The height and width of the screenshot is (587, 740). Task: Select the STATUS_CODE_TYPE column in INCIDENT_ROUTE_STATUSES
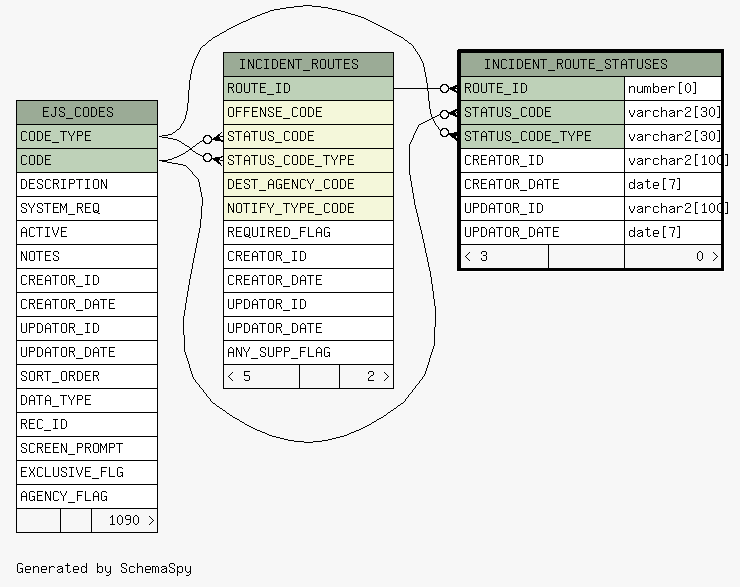click(x=542, y=136)
